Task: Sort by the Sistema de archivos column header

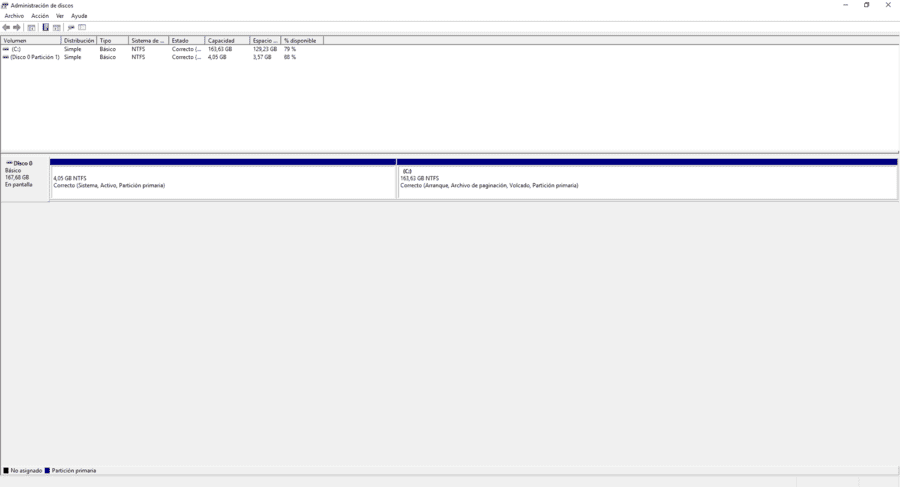Action: tap(149, 41)
